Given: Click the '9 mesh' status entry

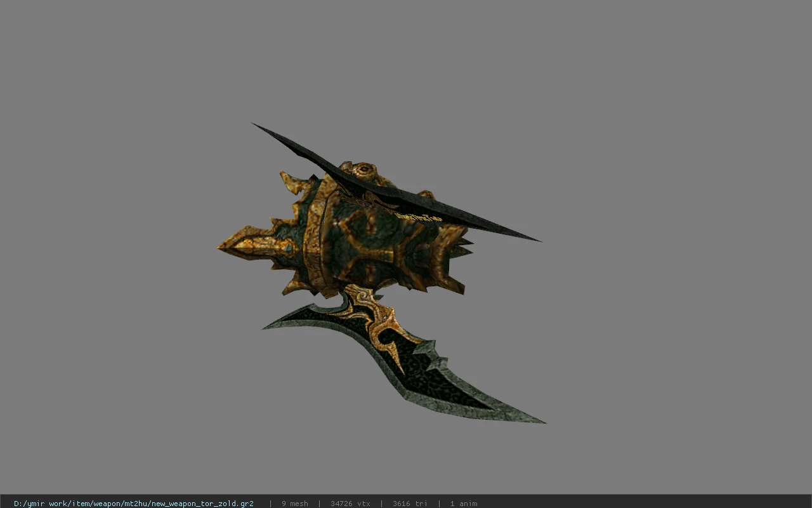Looking at the screenshot, I should [295, 504].
